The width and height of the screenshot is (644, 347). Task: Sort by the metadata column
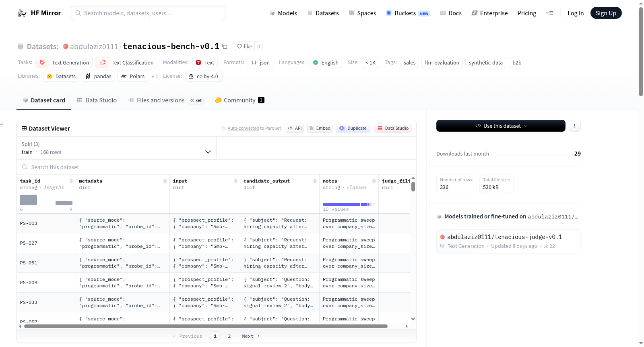165,181
